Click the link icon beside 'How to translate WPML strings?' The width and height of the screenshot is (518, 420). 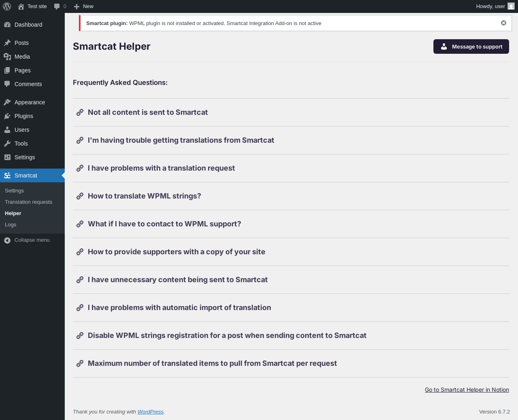(x=80, y=196)
